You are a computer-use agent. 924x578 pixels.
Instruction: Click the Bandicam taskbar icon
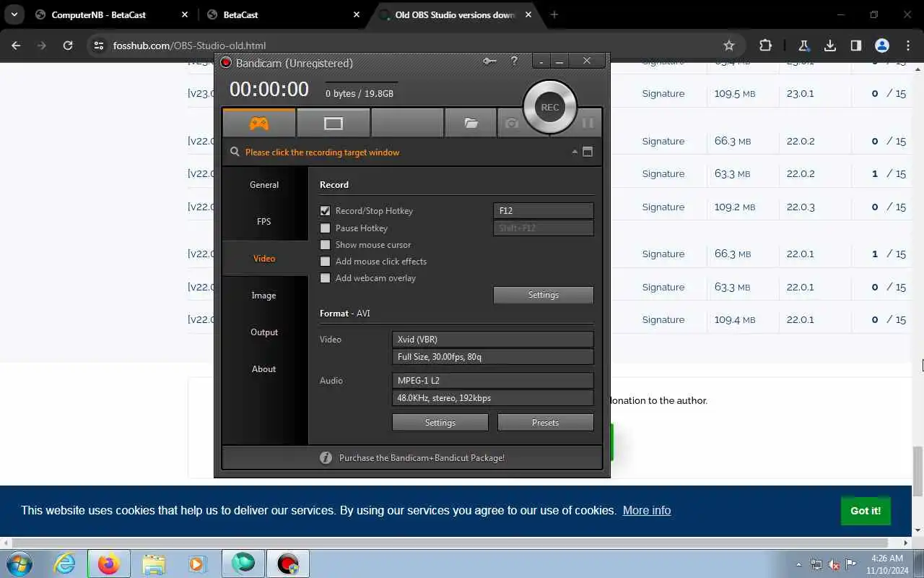[288, 564]
